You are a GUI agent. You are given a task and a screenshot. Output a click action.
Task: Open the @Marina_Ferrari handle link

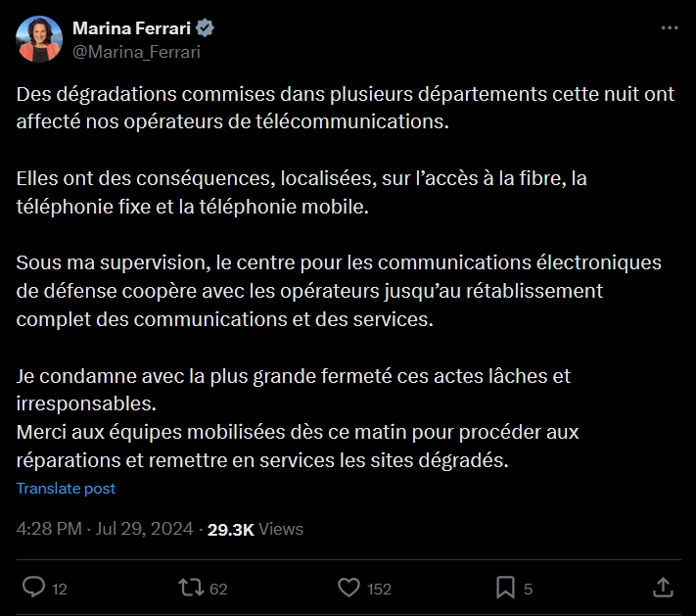coord(136,52)
